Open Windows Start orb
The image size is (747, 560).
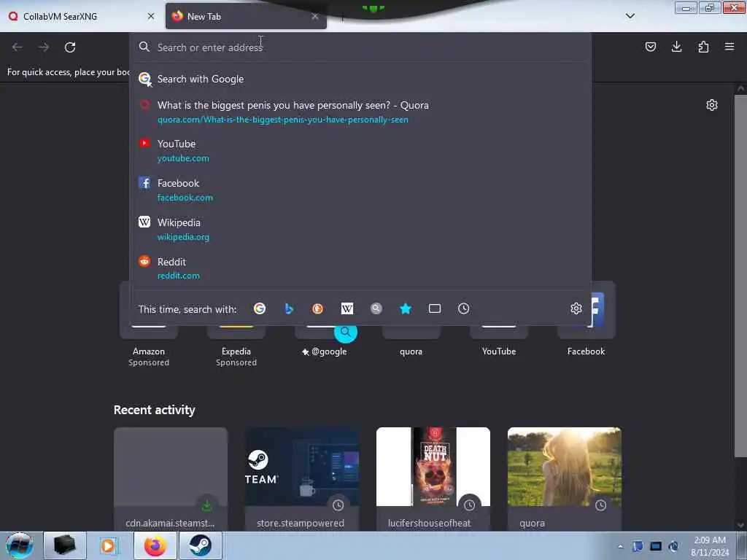[20, 545]
